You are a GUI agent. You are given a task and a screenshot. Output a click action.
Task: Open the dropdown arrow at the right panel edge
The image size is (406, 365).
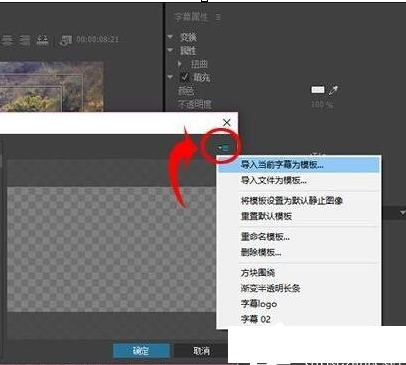pyautogui.click(x=402, y=213)
